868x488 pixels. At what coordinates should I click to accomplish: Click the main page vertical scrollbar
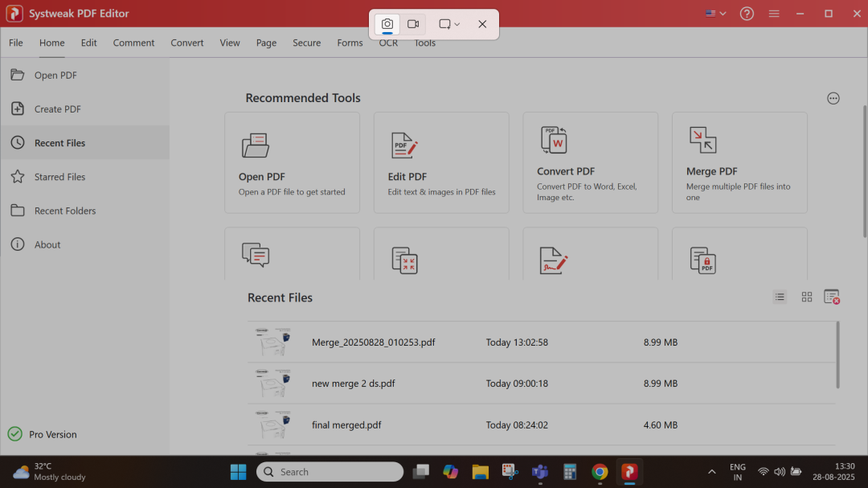865,172
